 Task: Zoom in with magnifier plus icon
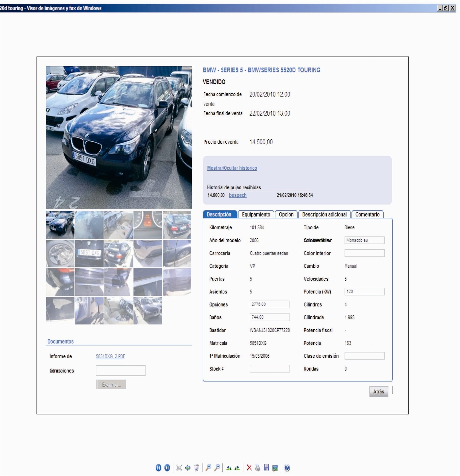[x=208, y=467]
